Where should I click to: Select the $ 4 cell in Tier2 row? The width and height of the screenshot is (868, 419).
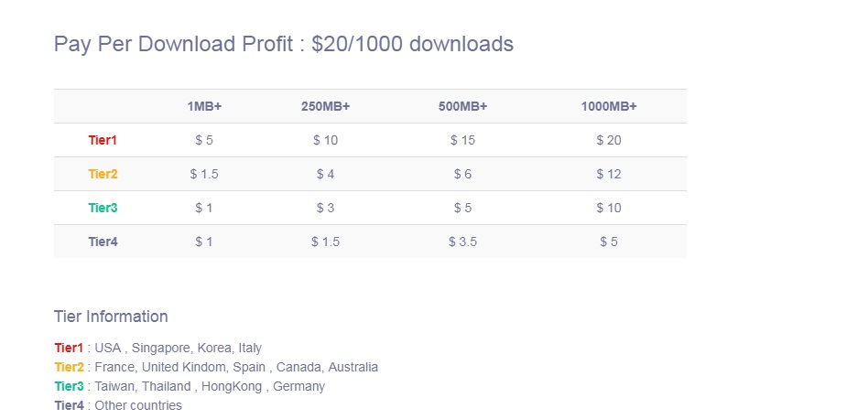pyautogui.click(x=325, y=174)
